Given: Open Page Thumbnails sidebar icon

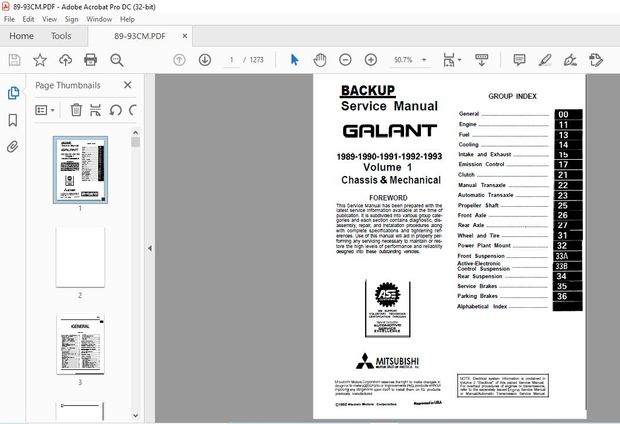Looking at the screenshot, I should (13, 93).
